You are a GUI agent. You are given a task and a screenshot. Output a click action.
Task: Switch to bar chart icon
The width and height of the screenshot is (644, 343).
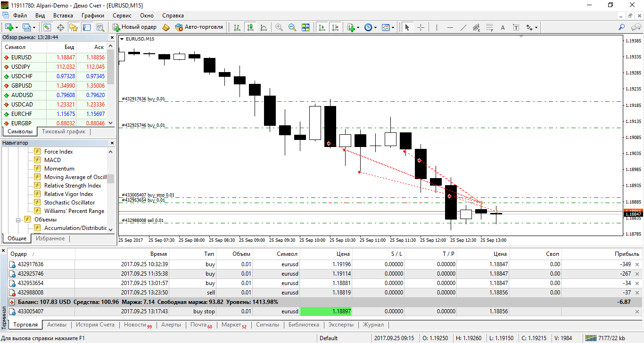pyautogui.click(x=237, y=27)
